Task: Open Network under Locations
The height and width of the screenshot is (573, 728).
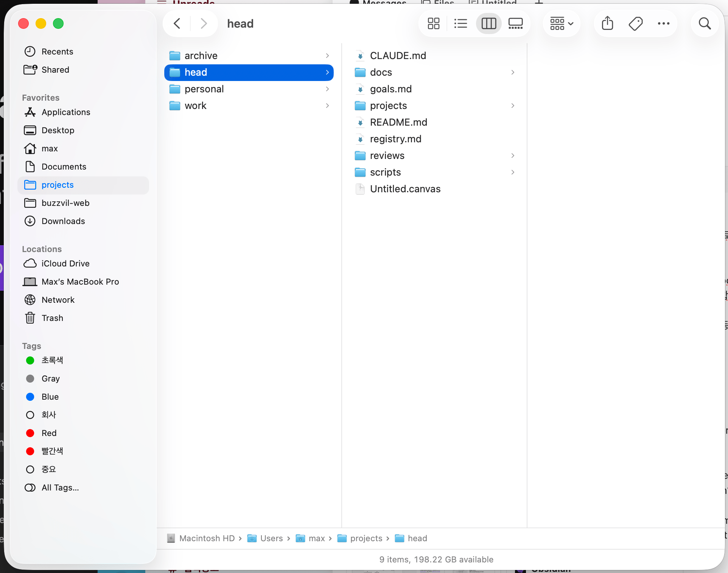Action: point(58,300)
